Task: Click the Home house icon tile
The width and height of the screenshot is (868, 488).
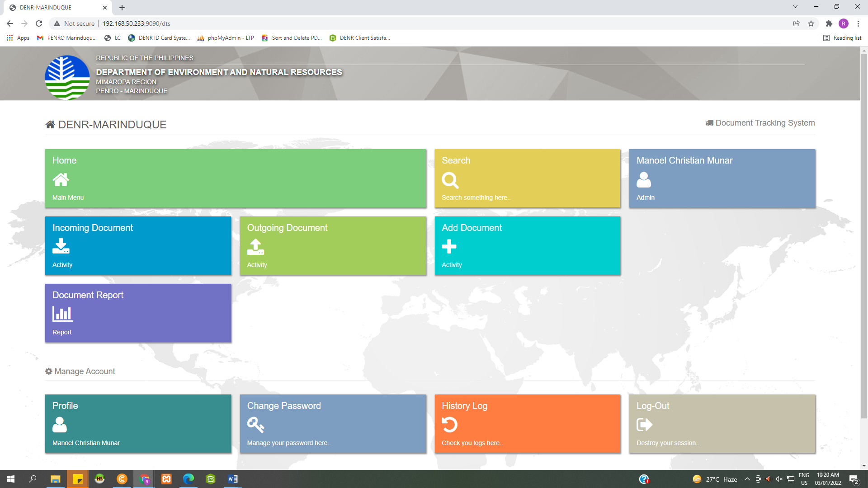Action: click(x=61, y=180)
